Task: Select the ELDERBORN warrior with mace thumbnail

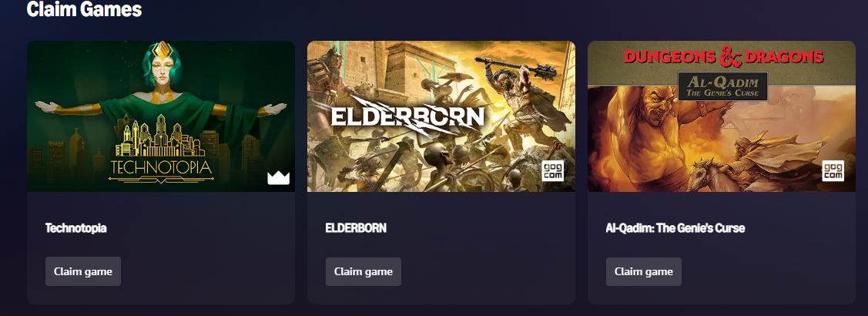Action: (441, 116)
